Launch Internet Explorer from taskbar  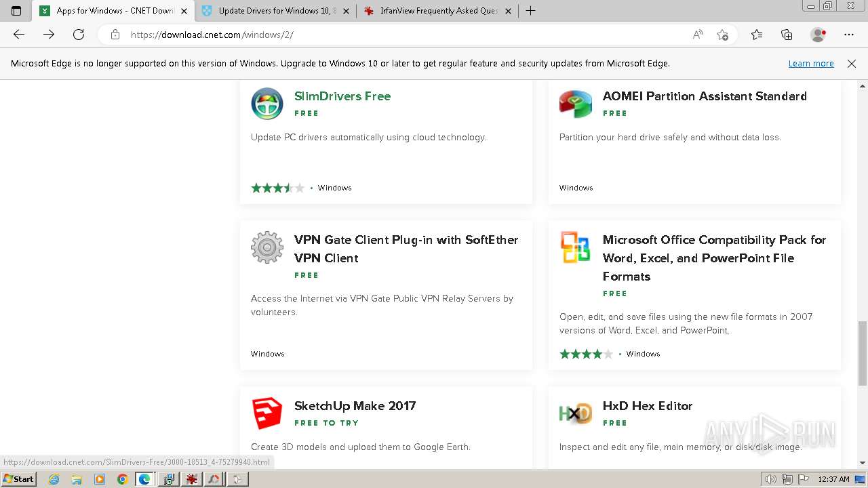pyautogui.click(x=54, y=479)
